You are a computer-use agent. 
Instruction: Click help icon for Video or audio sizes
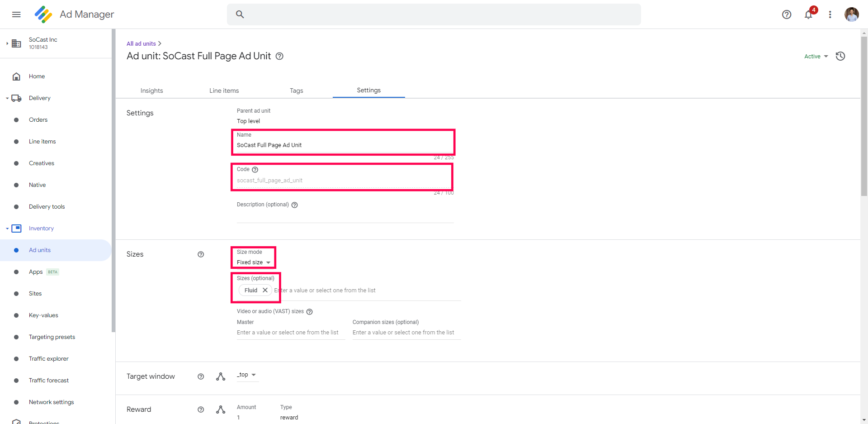pyautogui.click(x=309, y=312)
